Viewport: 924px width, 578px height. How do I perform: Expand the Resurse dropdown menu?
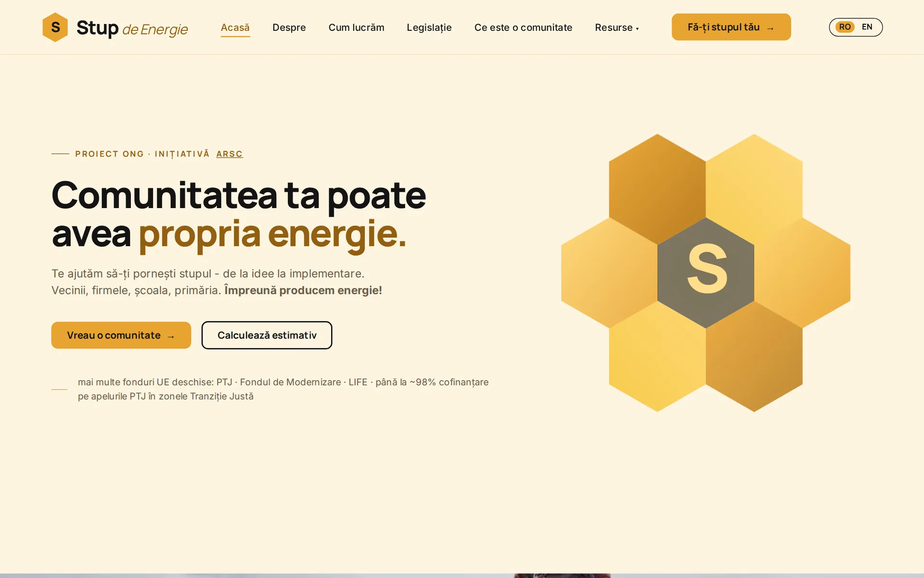point(617,27)
